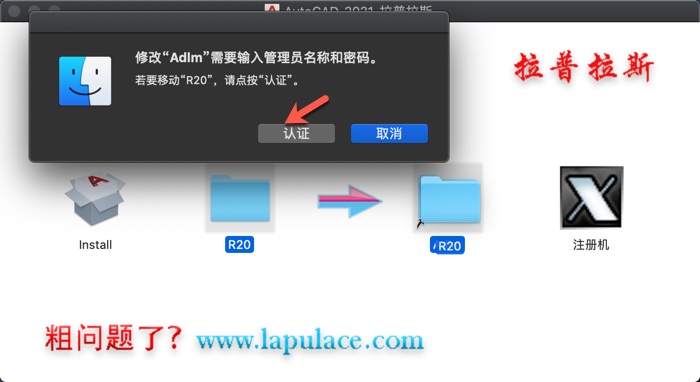This screenshot has height=382, width=700.
Task: Click the Install label text
Action: tap(95, 245)
